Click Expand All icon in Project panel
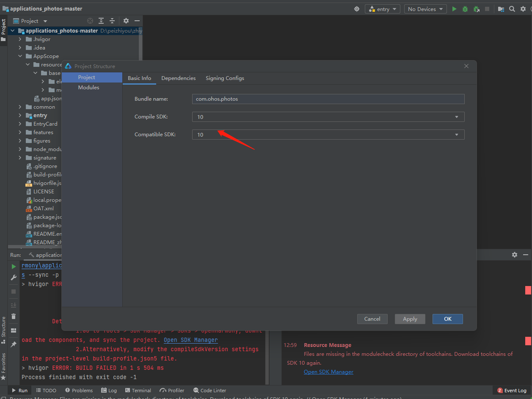This screenshot has height=399, width=532. point(101,21)
